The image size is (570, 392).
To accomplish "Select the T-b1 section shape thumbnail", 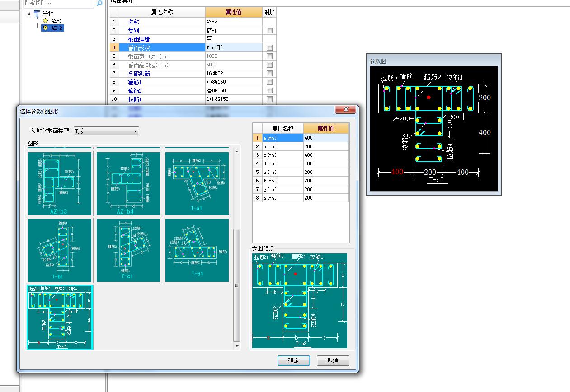I will pos(60,250).
